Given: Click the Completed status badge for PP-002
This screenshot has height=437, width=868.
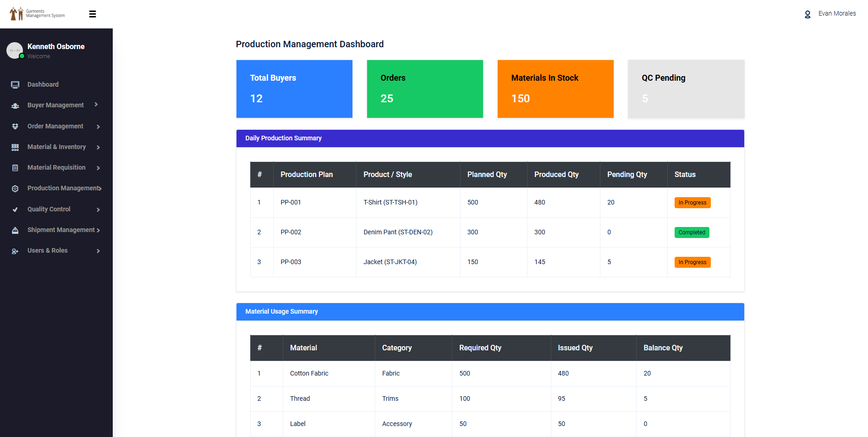Looking at the screenshot, I should coord(692,232).
